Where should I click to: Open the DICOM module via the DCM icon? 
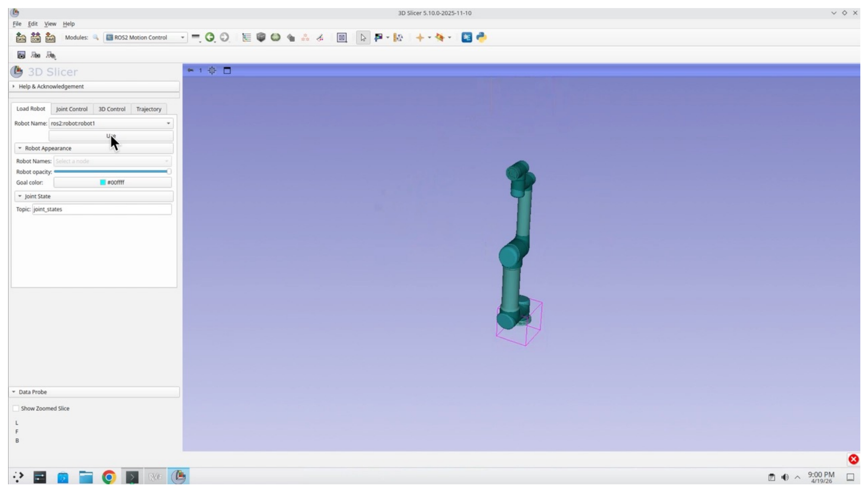(35, 38)
